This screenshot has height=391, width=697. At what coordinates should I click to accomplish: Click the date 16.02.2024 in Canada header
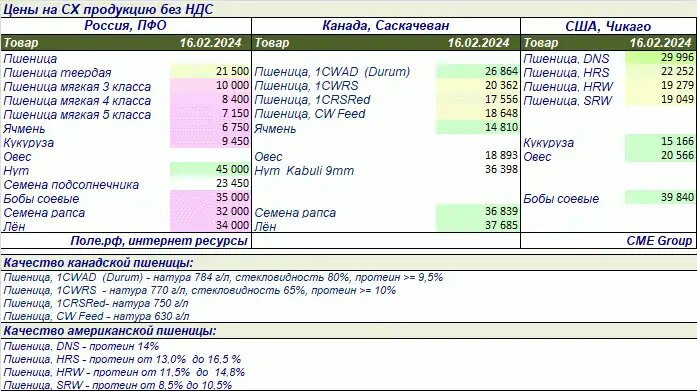click(478, 43)
